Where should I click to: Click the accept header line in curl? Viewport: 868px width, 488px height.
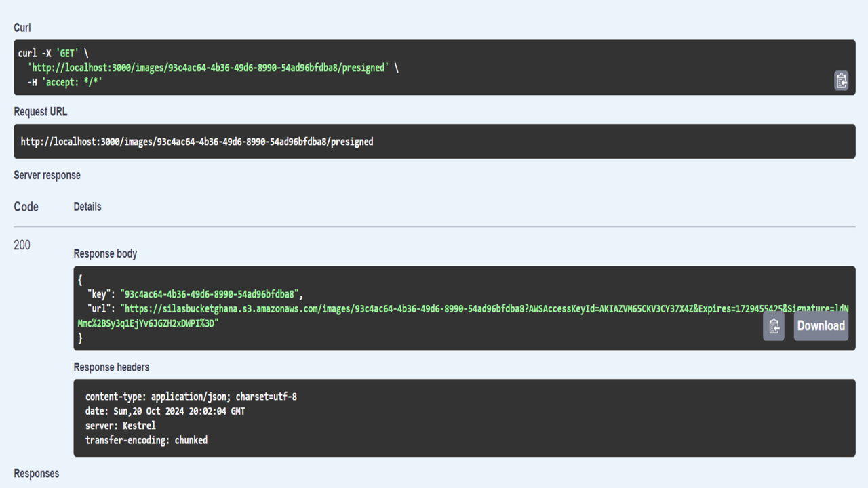click(65, 82)
